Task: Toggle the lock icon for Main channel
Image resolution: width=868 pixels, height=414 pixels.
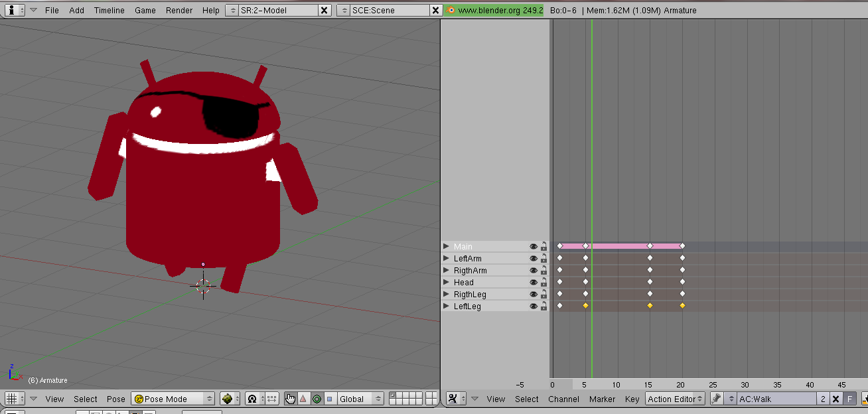Action: pos(543,246)
